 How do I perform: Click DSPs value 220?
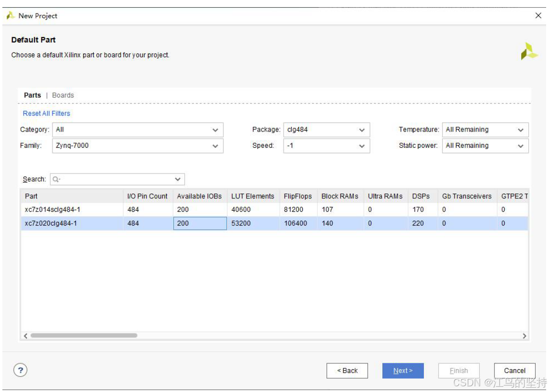coord(418,223)
